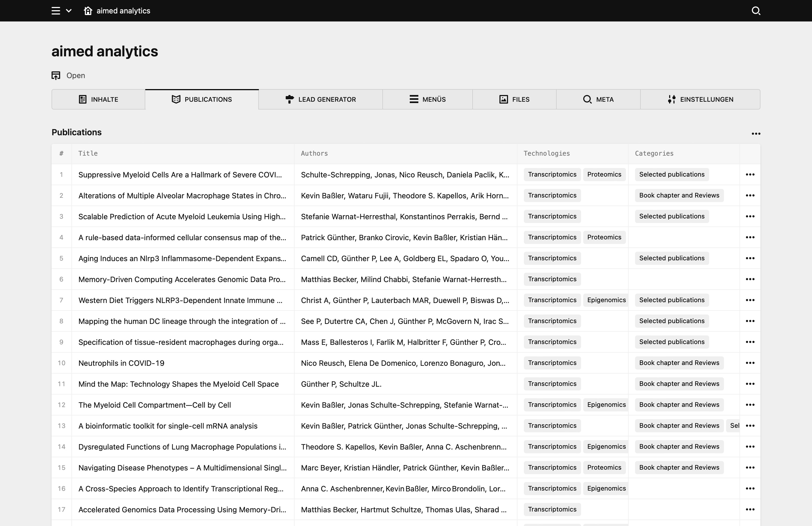Open the Einstellungen tab
812x526 pixels.
[x=700, y=99]
